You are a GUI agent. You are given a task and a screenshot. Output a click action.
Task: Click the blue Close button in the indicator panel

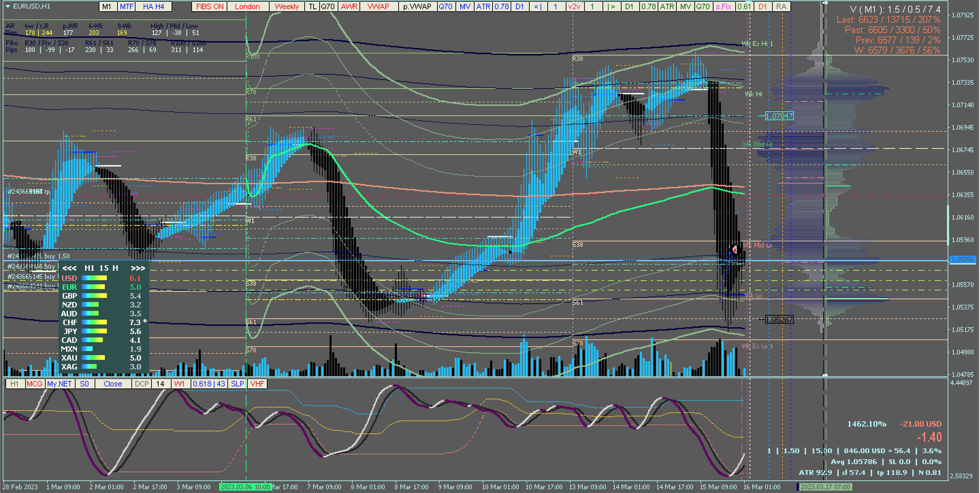click(113, 384)
